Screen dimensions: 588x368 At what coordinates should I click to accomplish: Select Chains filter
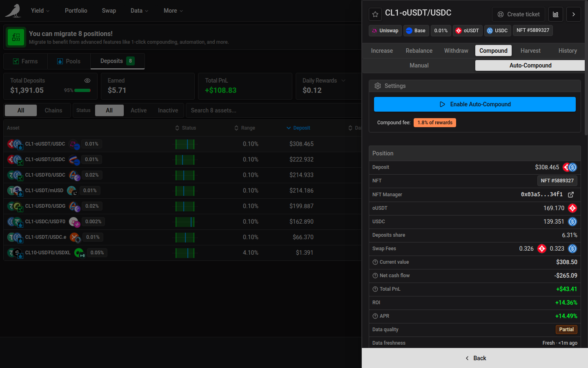(x=53, y=110)
